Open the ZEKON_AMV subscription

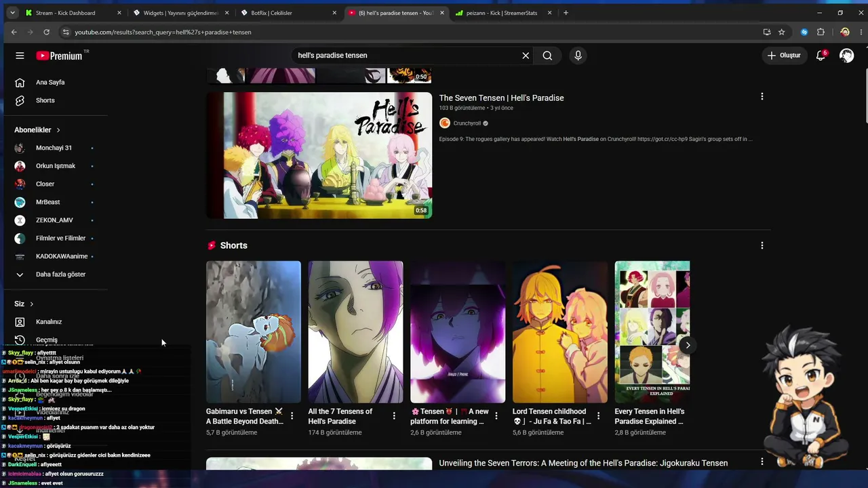point(55,220)
